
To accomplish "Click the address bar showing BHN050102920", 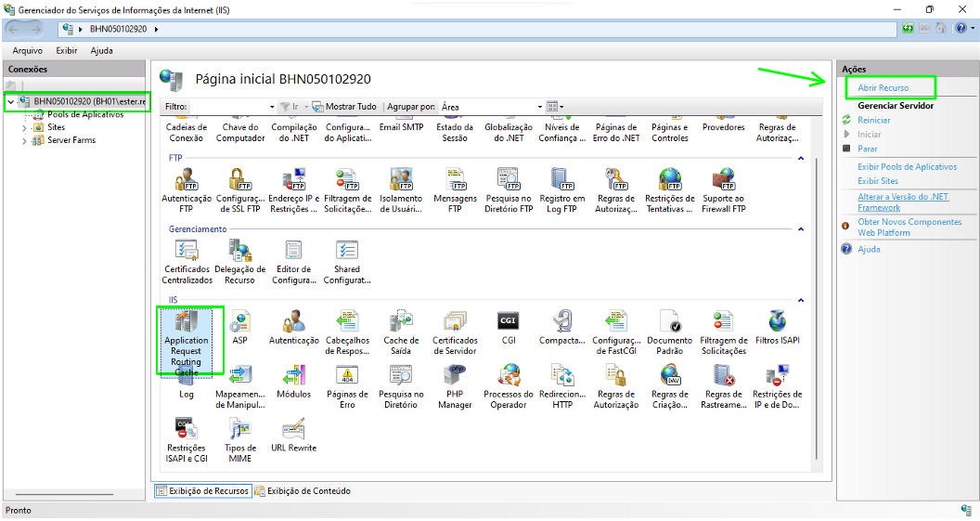I will [478, 29].
